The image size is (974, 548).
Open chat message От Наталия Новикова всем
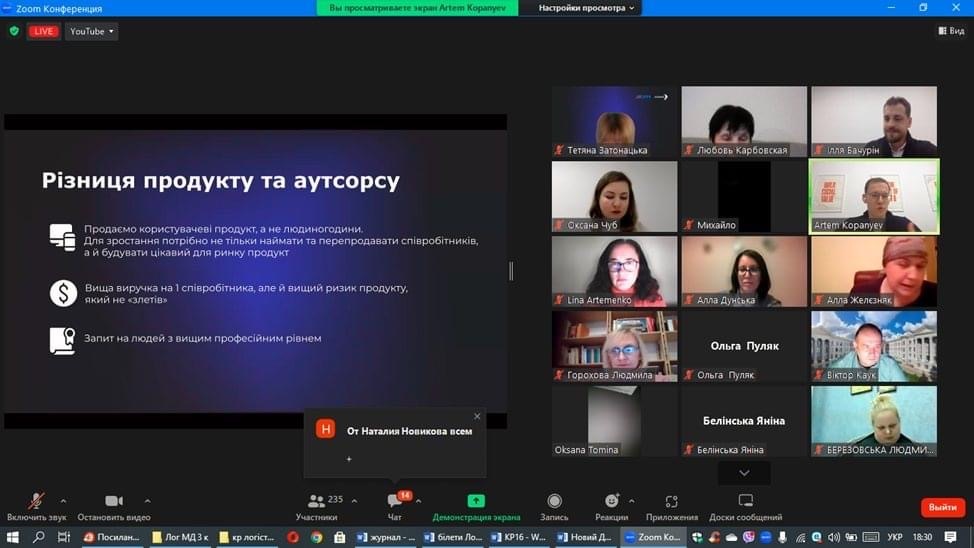point(409,431)
